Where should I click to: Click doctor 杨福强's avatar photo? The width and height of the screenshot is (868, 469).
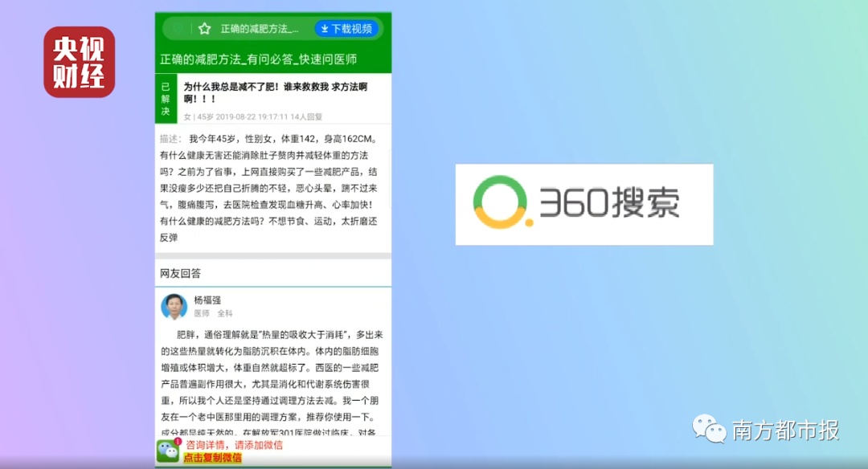[174, 307]
